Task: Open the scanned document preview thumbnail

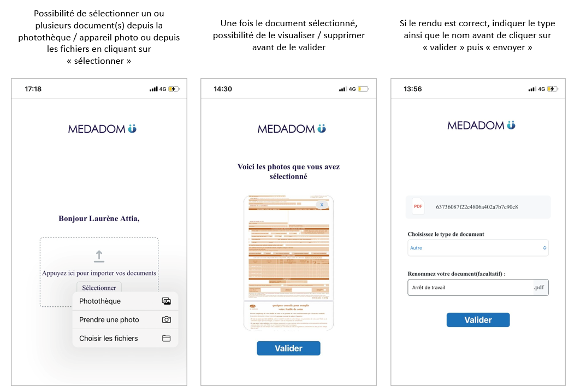Action: point(288,262)
